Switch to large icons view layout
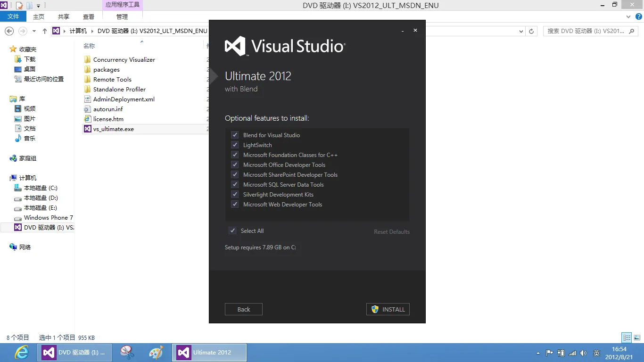 click(637, 337)
